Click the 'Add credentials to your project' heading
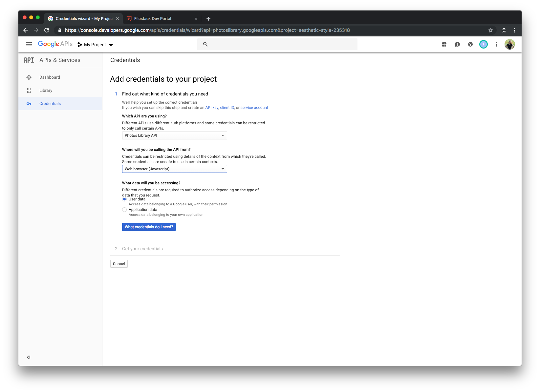Viewport: 540px width, 392px height. [x=163, y=79]
